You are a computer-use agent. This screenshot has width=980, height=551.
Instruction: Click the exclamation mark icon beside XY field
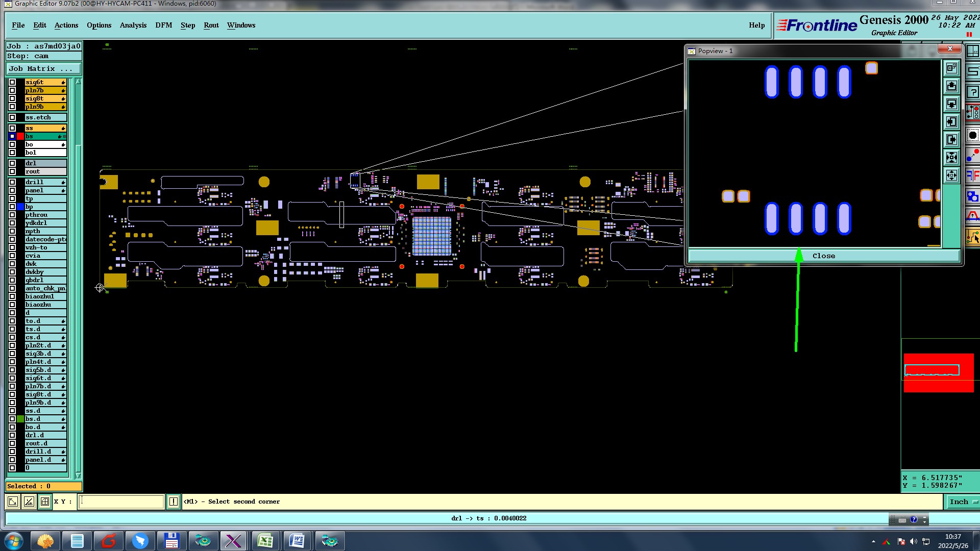pos(174,502)
